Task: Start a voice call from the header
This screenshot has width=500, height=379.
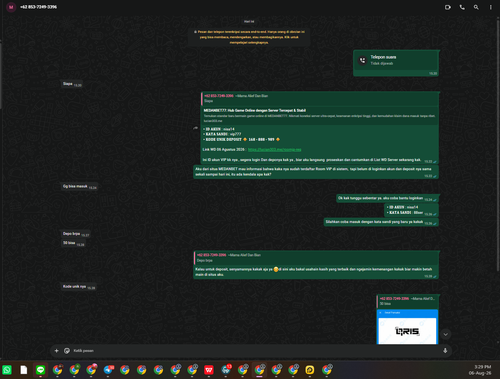Action: tap(462, 7)
